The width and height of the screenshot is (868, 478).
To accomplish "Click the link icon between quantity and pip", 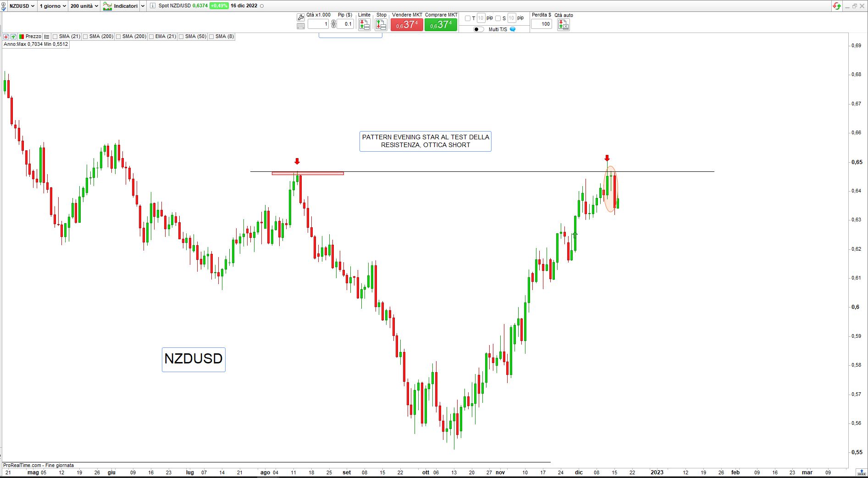I will tap(333, 24).
